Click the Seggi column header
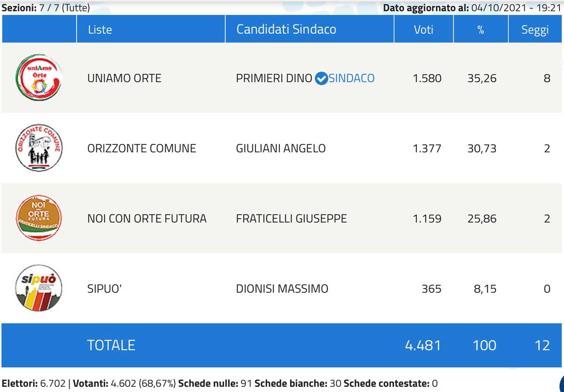This screenshot has height=392, width=564. 535,29
